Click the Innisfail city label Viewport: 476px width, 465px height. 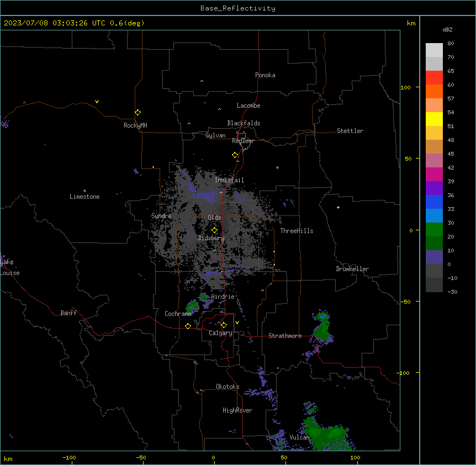click(x=229, y=180)
